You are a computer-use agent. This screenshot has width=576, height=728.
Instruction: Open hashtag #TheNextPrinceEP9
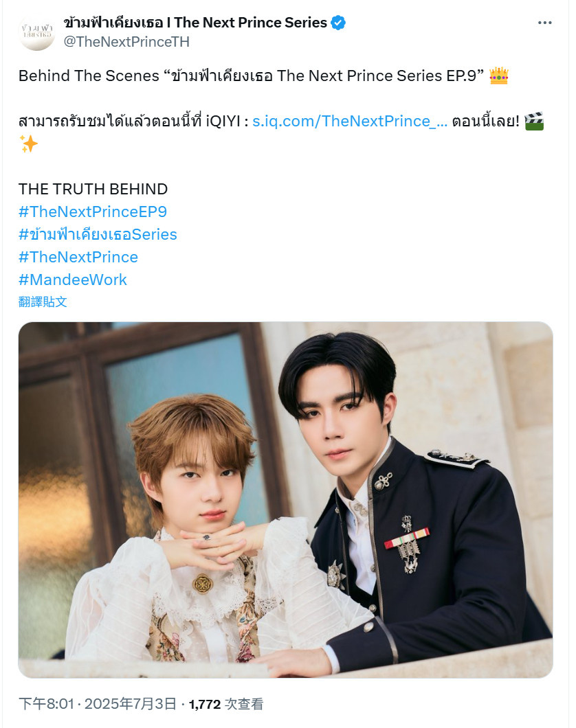coord(93,212)
